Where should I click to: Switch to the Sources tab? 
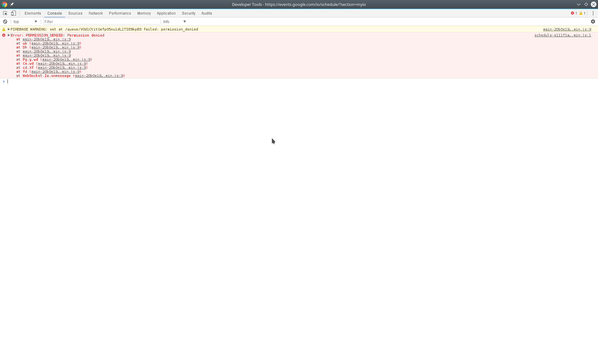pyautogui.click(x=75, y=13)
